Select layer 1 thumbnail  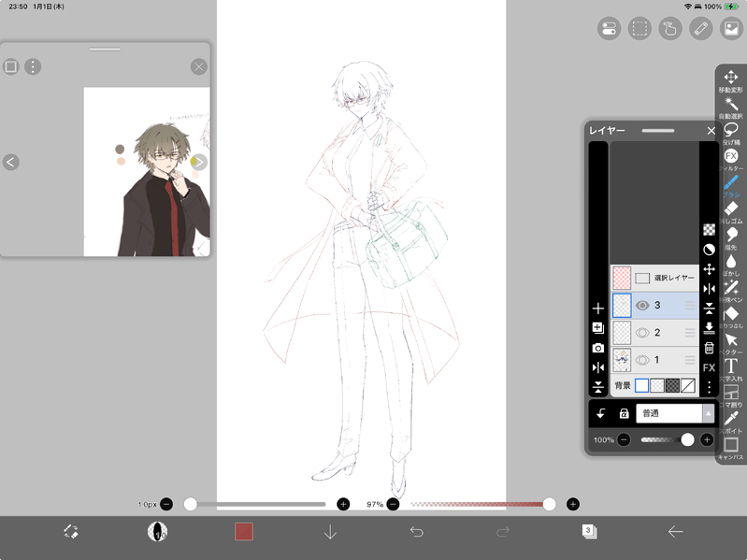[622, 360]
